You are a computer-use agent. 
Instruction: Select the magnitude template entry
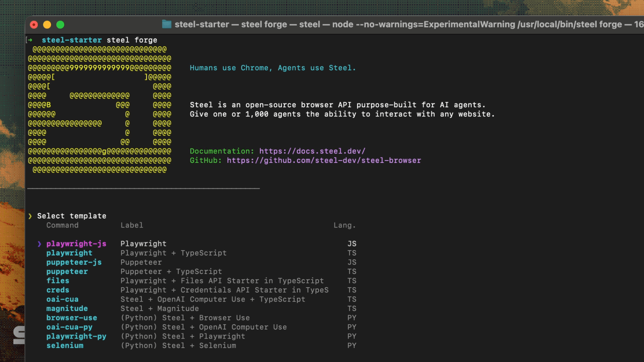click(x=67, y=309)
